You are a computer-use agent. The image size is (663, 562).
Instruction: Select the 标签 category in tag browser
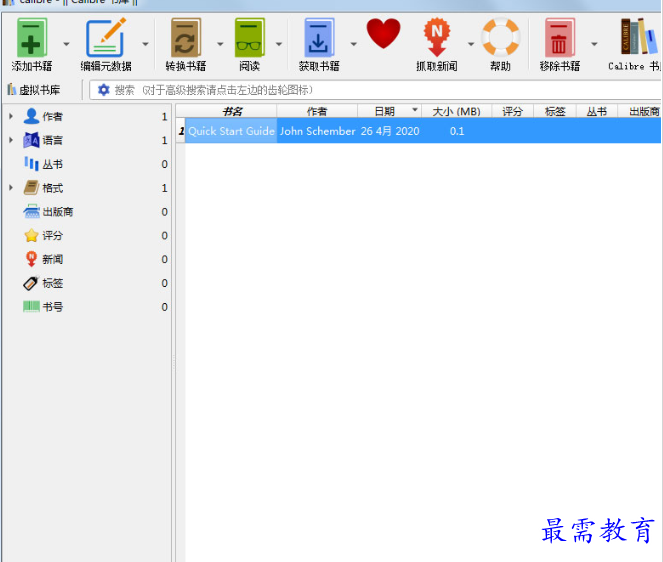pos(52,283)
